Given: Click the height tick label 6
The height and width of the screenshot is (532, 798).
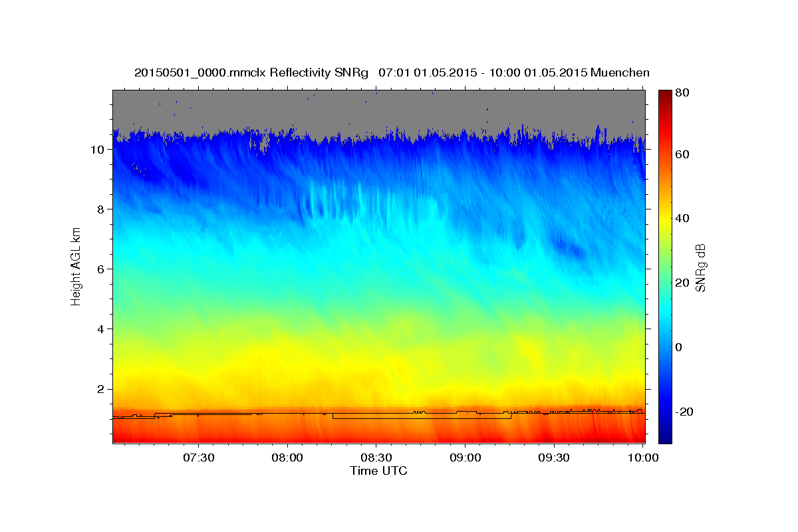Looking at the screenshot, I should click(102, 269).
